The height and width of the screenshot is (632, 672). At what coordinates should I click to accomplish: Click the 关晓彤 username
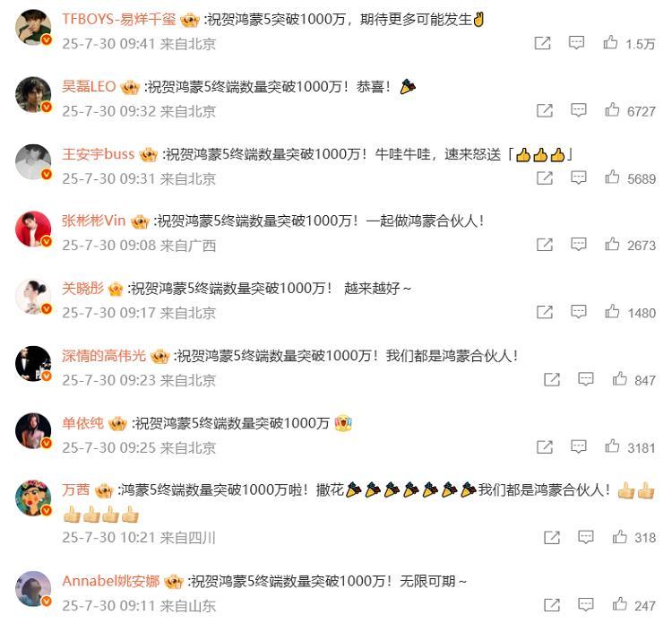point(82,289)
